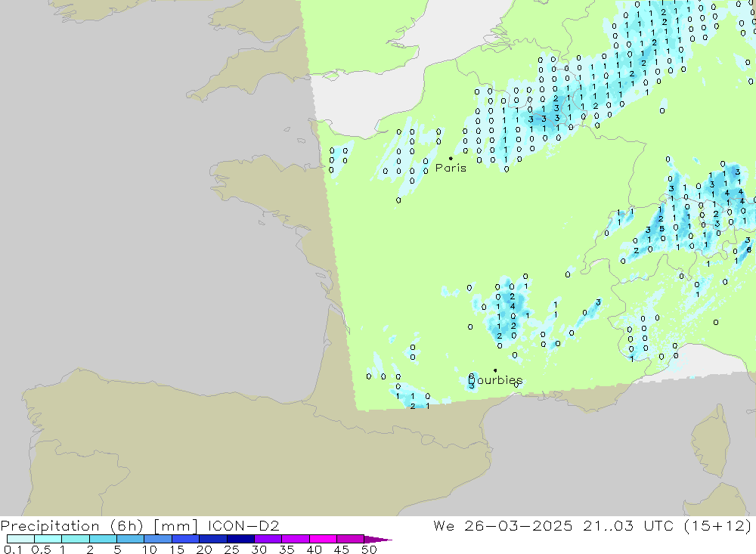Screen dimensions: 756x554
Task: Click the 'We' weekday text
Action: point(444,525)
